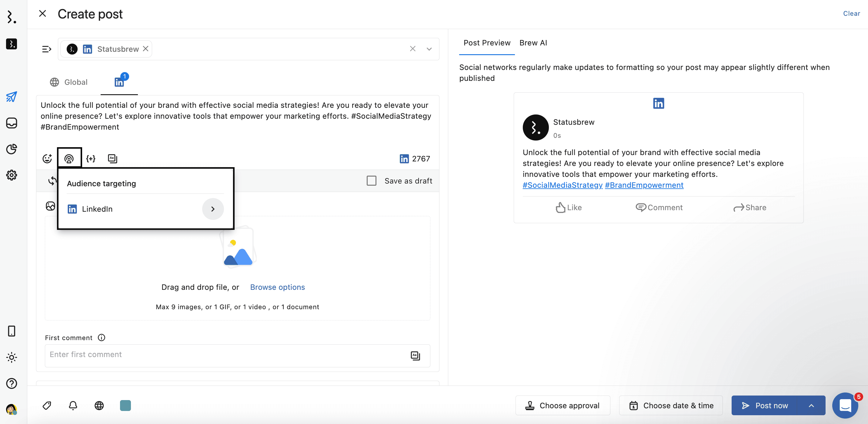Click the tag label icon at bottom
This screenshot has width=868, height=424.
47,405
